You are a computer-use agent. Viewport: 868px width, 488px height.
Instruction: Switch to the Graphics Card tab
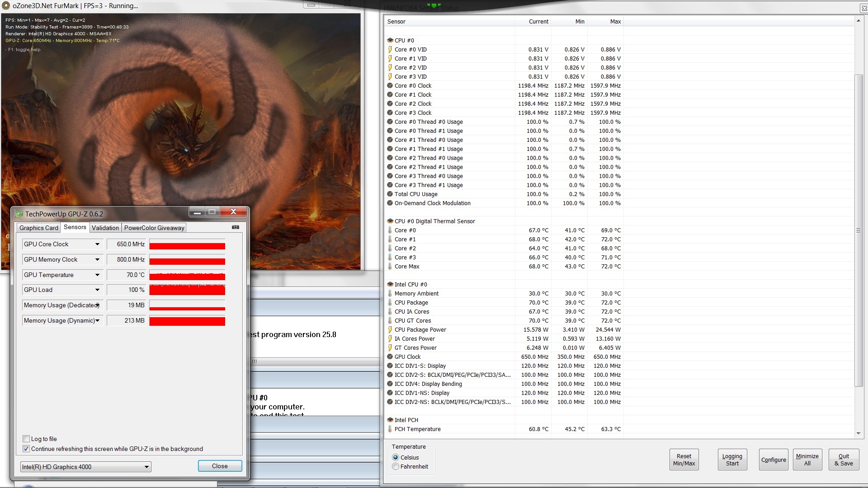(39, 228)
